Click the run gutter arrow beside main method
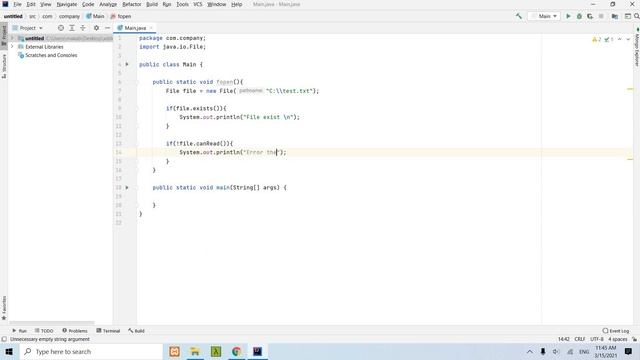Viewport: 640px width, 360px height. pyautogui.click(x=127, y=188)
